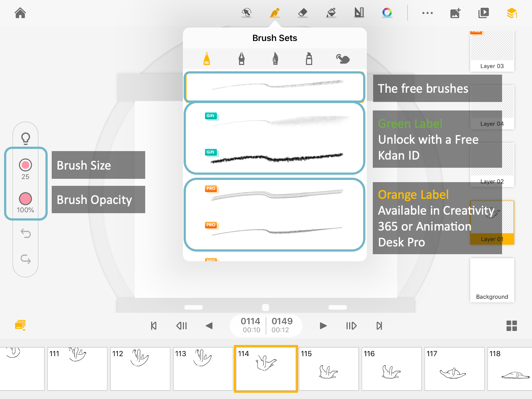Adjust the brush opacity control at 100%
Image resolution: width=532 pixels, height=399 pixels.
click(x=25, y=202)
